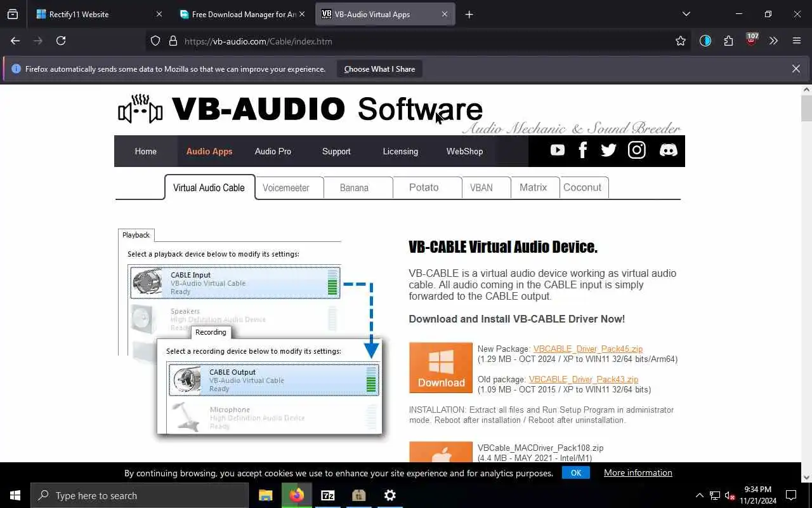This screenshot has width=812, height=508.
Task: Show hidden system tray icons chevron
Action: 700,495
